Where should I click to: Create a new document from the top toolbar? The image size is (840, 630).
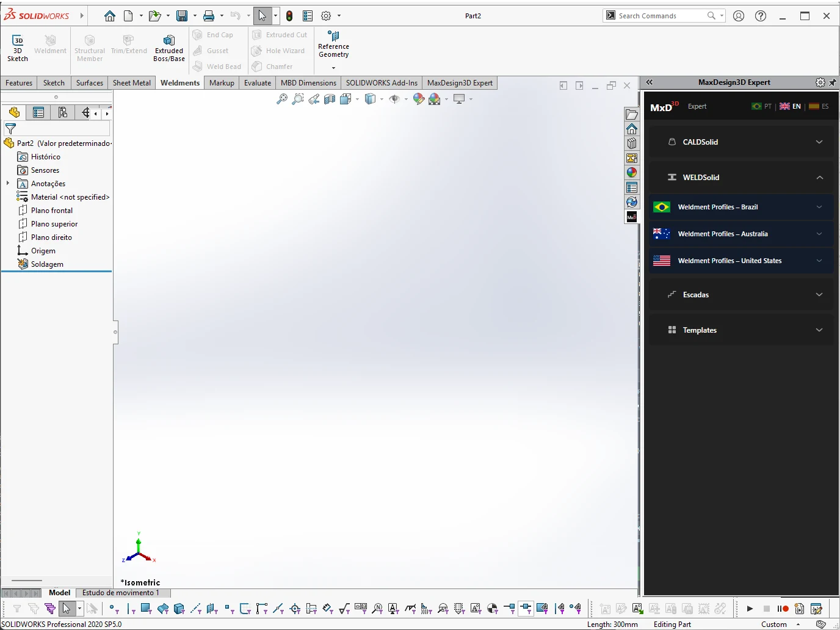[x=128, y=16]
